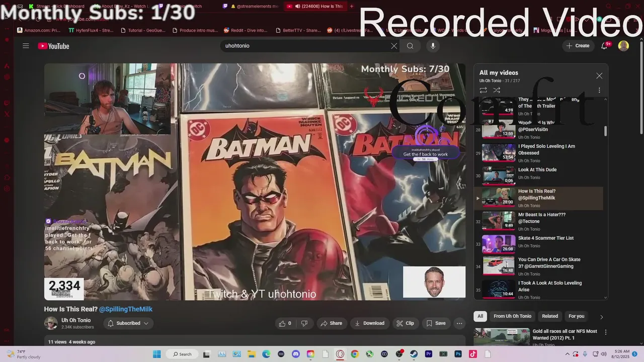Play Mr Beast Is a Hater??? @Tectone
This screenshot has width=644, height=362.
(x=538, y=221)
